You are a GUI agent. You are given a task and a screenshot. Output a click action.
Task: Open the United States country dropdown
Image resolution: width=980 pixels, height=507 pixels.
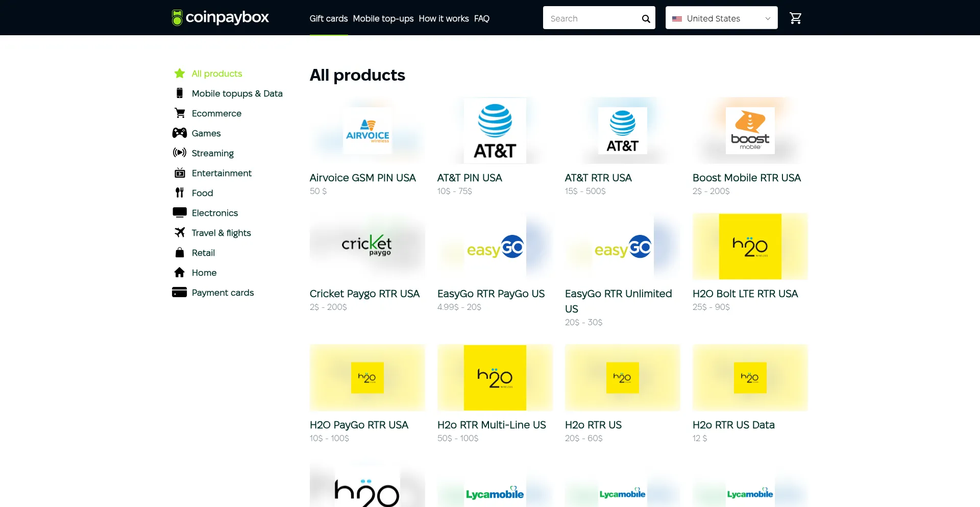tap(721, 18)
